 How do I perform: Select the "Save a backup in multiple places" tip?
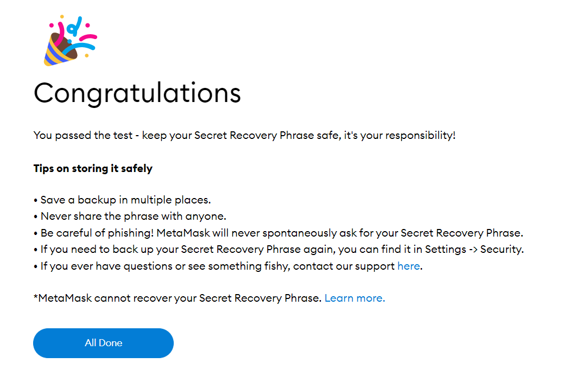click(x=125, y=200)
